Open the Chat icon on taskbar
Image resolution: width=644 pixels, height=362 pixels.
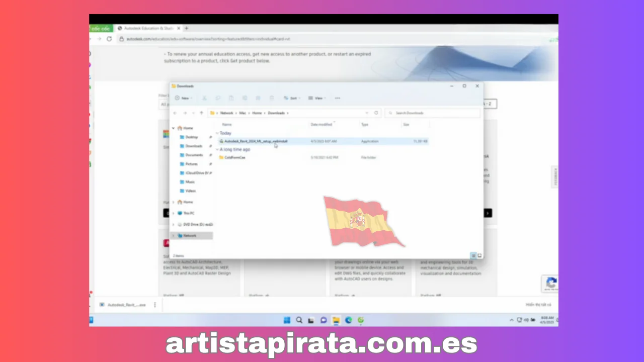tap(324, 320)
